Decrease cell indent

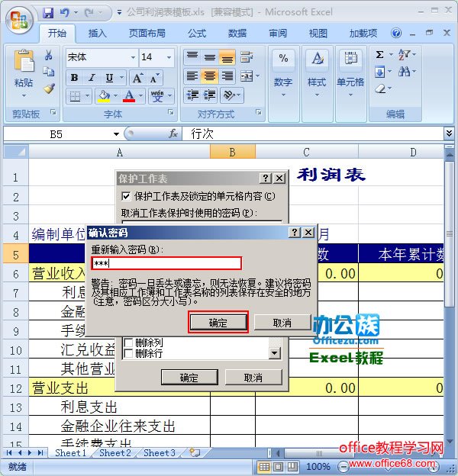click(x=192, y=95)
